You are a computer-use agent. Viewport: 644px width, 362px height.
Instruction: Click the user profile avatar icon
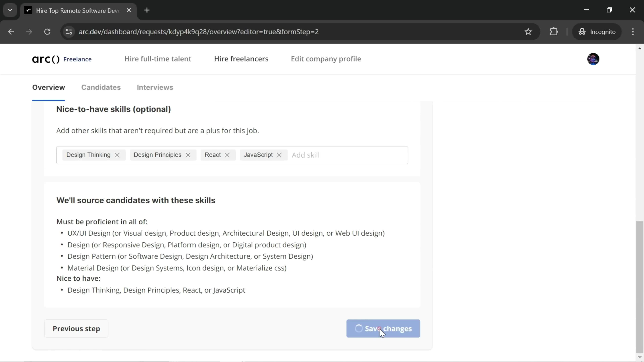(x=593, y=59)
